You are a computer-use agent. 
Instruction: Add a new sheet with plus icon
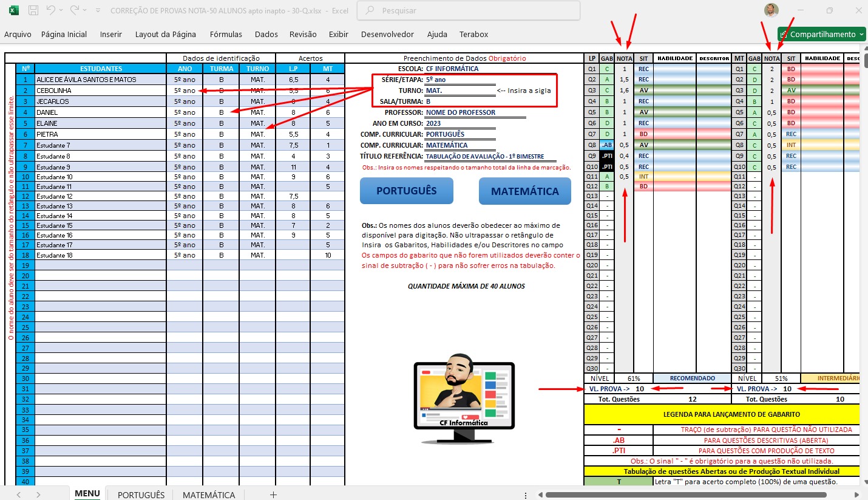tap(273, 495)
